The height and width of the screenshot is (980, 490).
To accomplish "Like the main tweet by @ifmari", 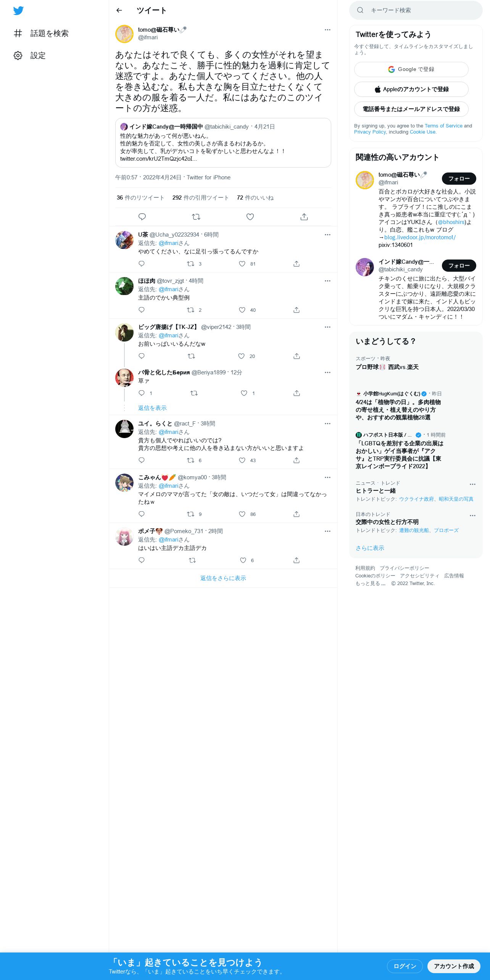I will pos(250,217).
